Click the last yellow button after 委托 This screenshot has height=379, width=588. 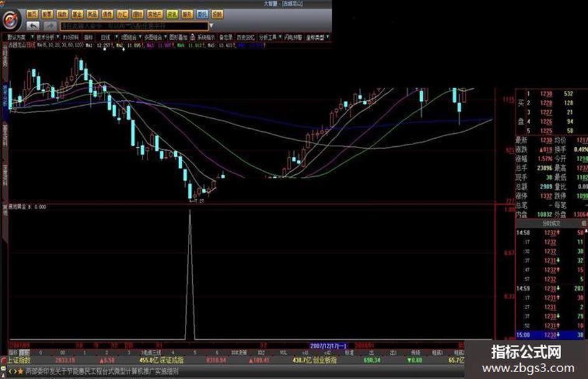(x=217, y=14)
